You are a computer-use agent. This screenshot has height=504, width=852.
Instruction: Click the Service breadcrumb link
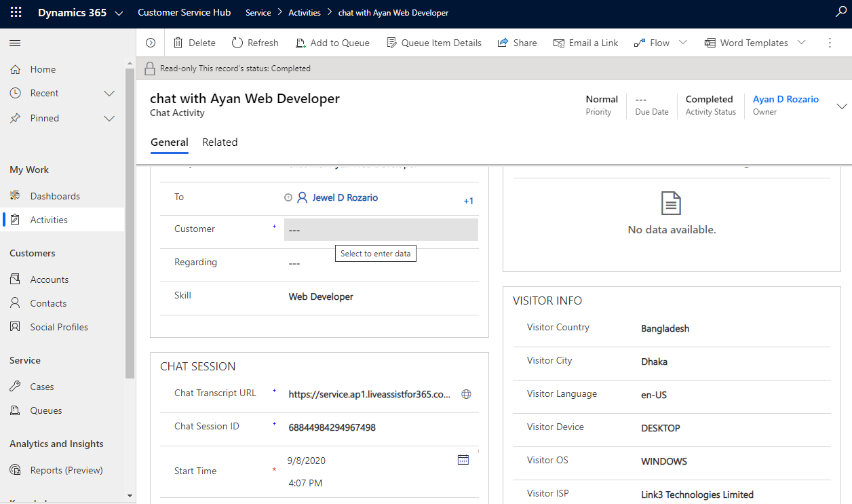pos(258,13)
